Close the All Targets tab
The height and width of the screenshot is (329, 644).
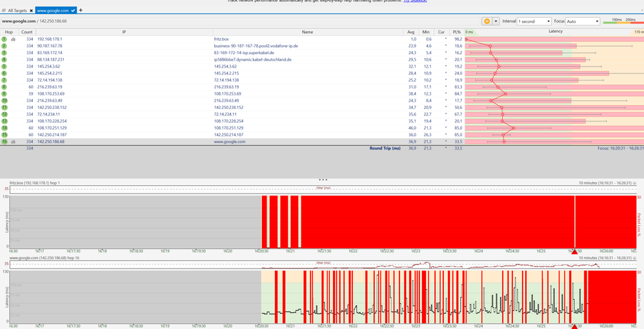pos(31,11)
